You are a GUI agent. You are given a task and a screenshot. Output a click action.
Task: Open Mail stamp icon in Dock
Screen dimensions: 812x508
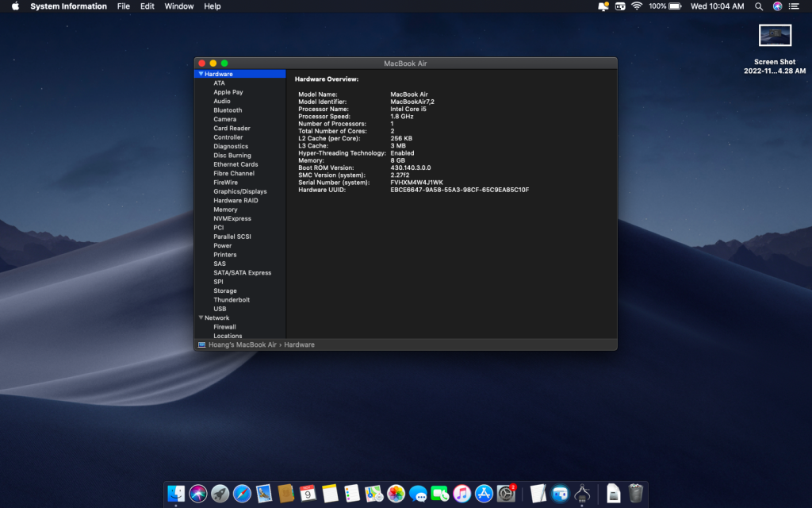pyautogui.click(x=264, y=493)
